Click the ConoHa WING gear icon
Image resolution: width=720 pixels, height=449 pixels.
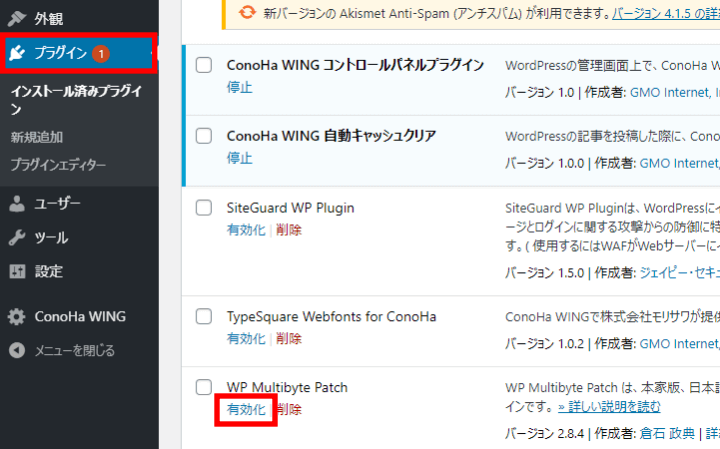17,316
